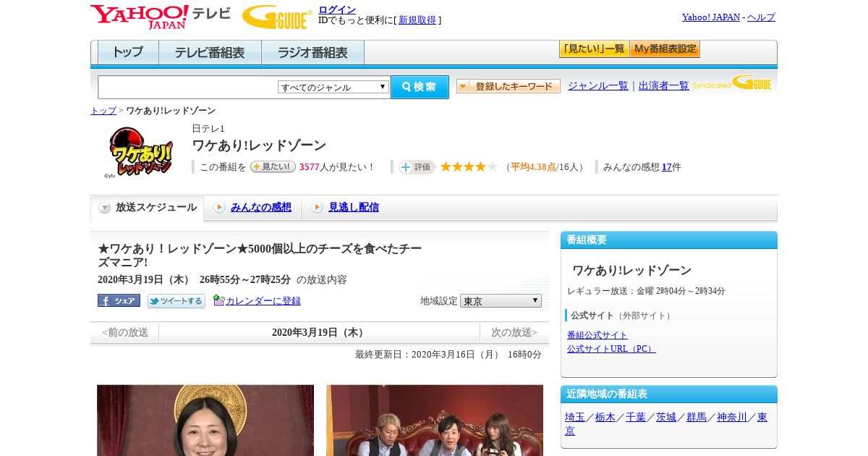Click the G-GUIDE logo in header

pos(277,17)
